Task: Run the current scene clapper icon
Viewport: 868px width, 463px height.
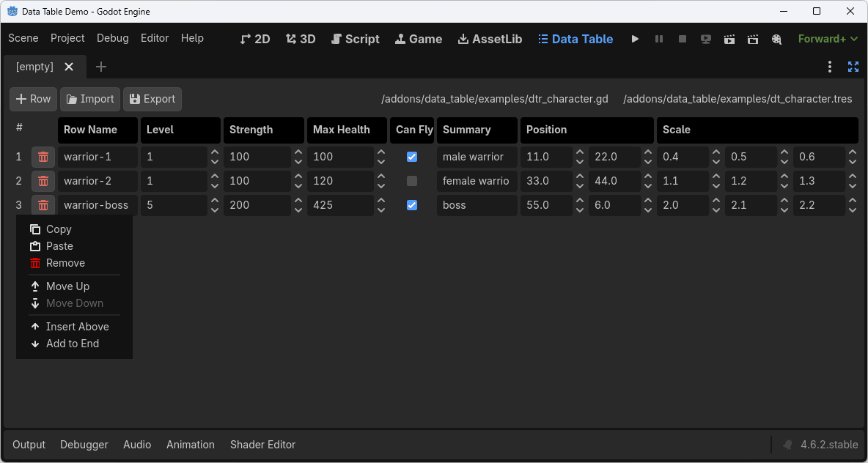Action: point(729,39)
